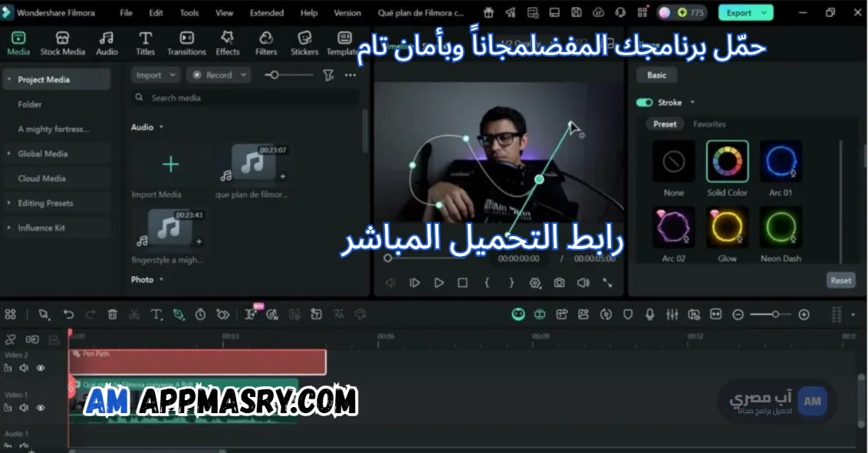Zoom in timeline with plus icon
The height and width of the screenshot is (453, 868).
tap(804, 315)
